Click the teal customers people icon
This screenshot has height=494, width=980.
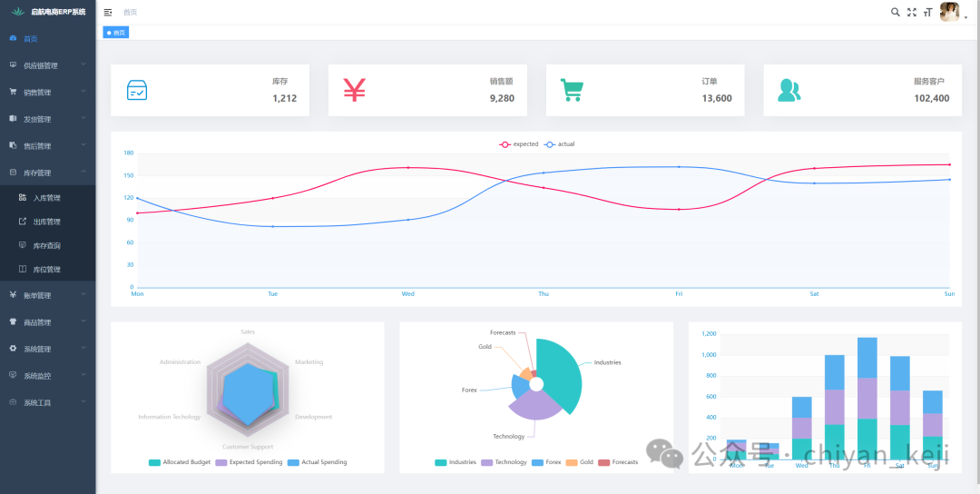pyautogui.click(x=789, y=90)
